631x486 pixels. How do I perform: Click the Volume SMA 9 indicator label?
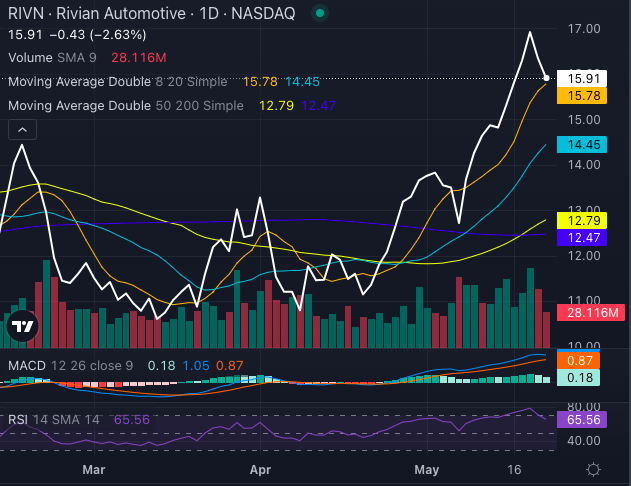52,58
